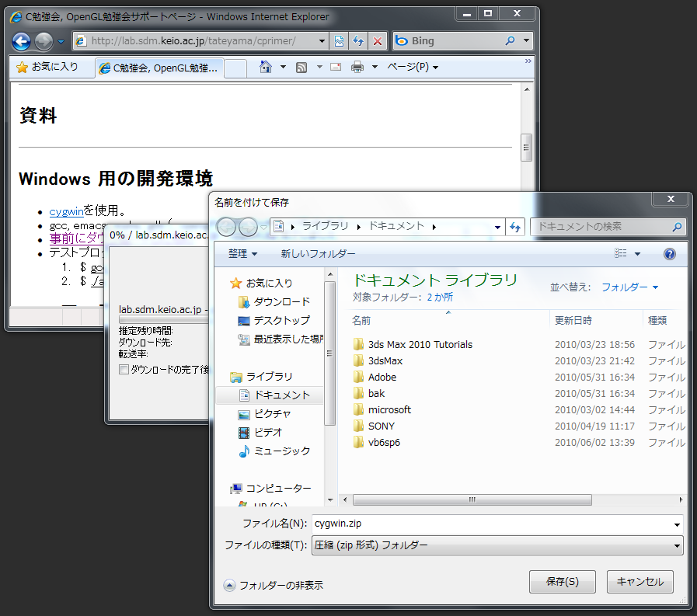Image resolution: width=697 pixels, height=616 pixels.
Task: Click the change view icon in save dialog
Action: pyautogui.click(x=621, y=254)
